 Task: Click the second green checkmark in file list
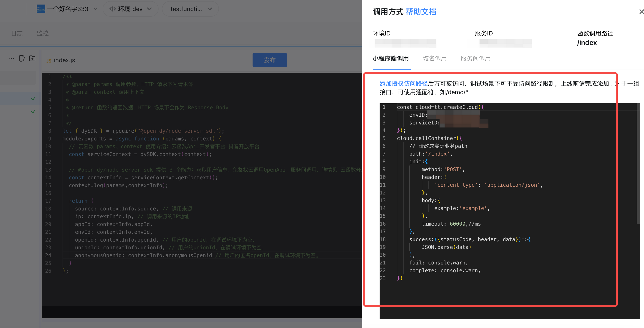coord(33,111)
